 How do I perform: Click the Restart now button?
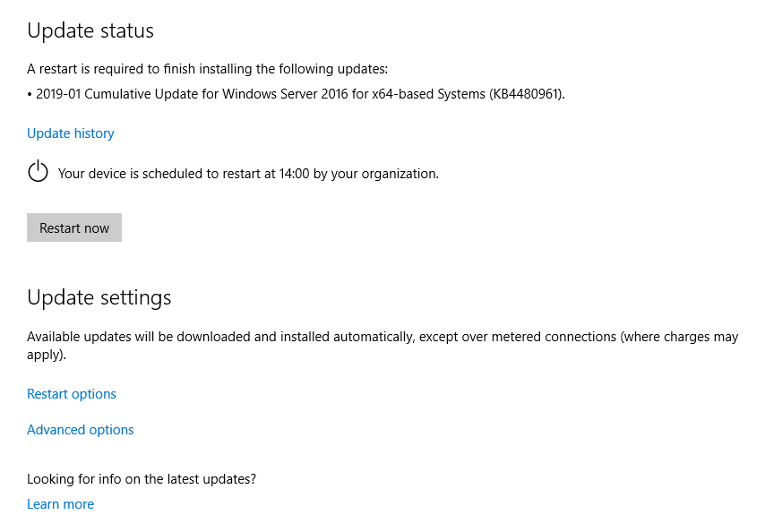pos(74,227)
